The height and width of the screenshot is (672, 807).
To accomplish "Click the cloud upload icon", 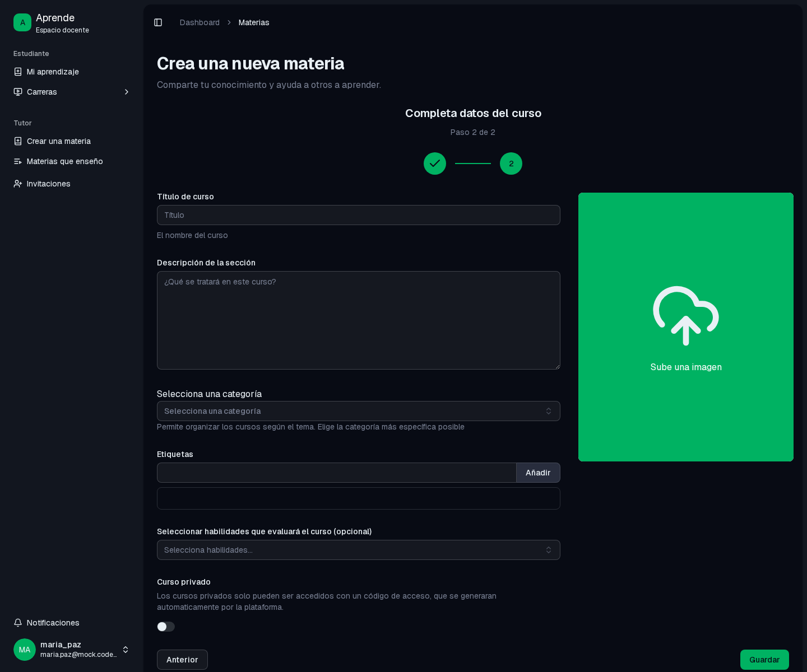I will coord(686,315).
